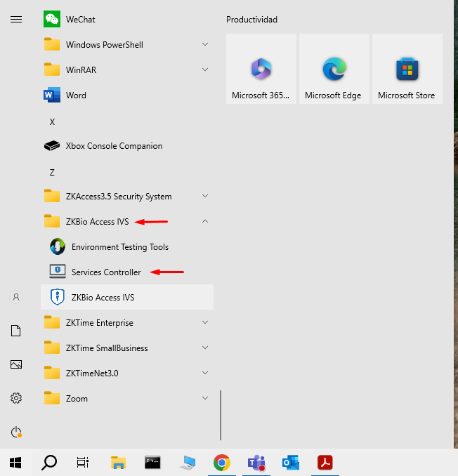Click the Productividad group title
Viewport: 458px width, 476px height.
[251, 20]
